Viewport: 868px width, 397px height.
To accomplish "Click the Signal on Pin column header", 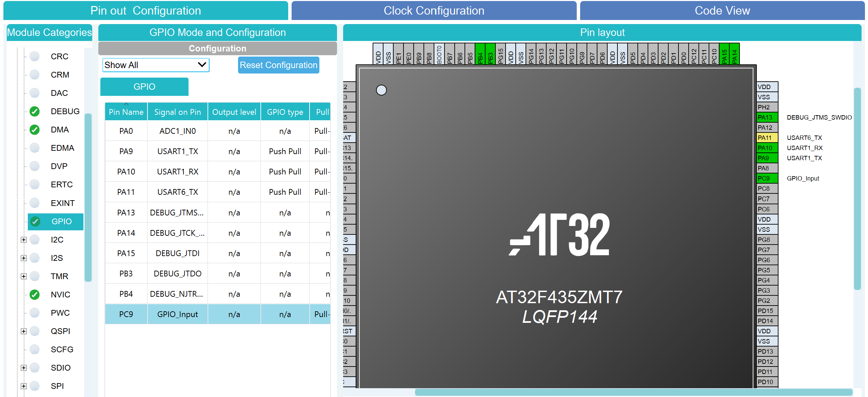I will coord(178,112).
